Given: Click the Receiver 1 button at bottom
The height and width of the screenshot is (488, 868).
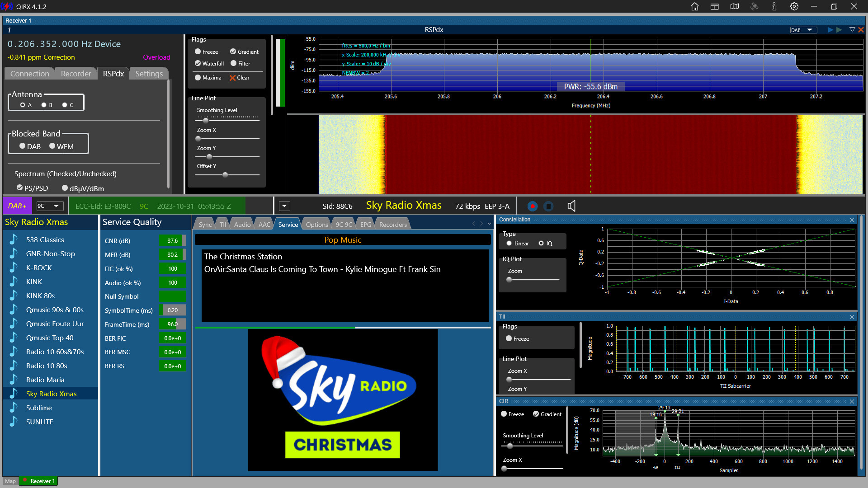Looking at the screenshot, I should (39, 481).
